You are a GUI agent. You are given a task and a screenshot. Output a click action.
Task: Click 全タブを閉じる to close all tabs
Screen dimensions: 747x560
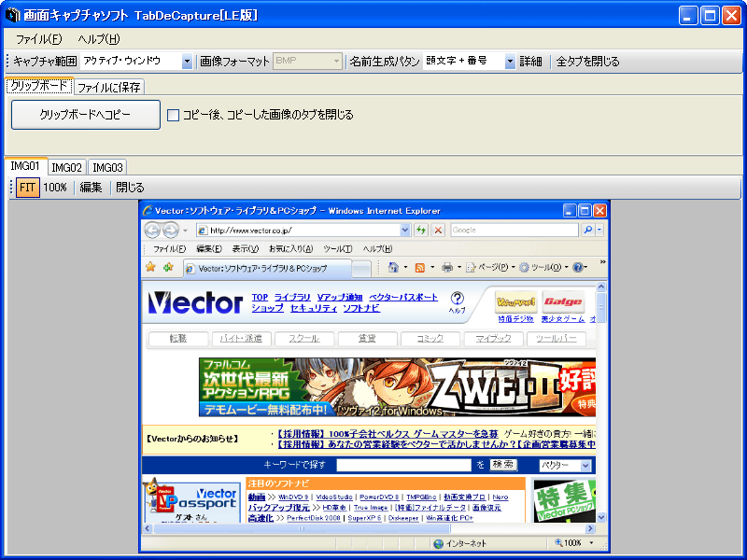(x=588, y=61)
